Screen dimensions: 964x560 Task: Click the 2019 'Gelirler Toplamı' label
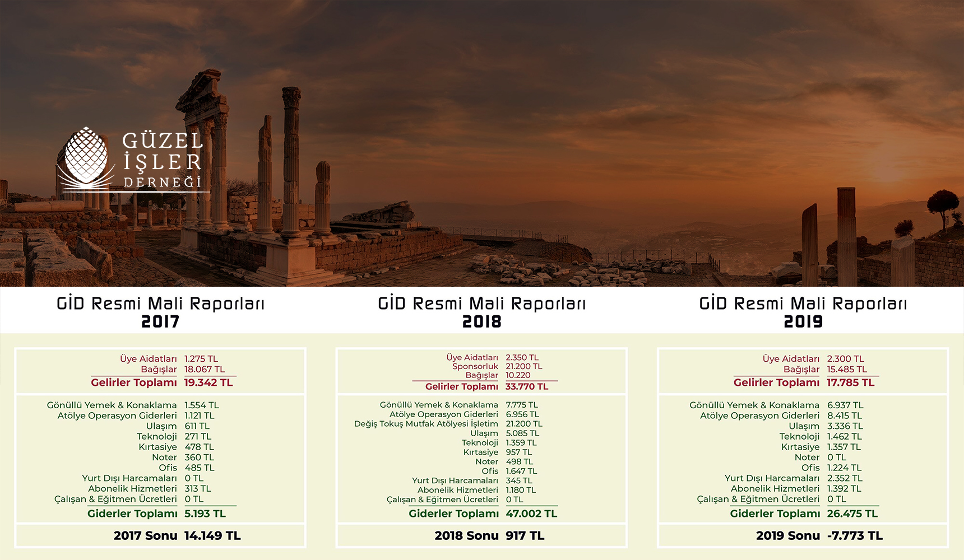776,383
